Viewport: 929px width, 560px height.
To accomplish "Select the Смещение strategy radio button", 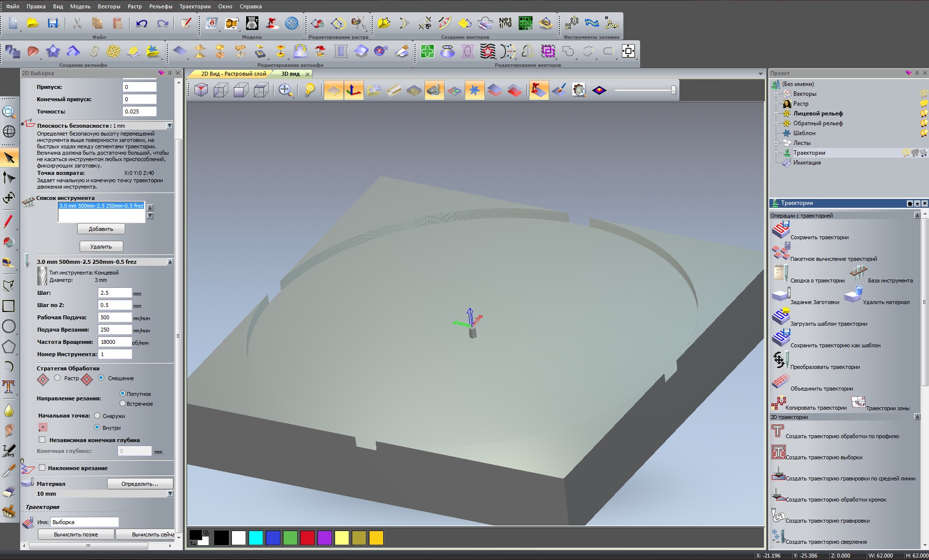I will [x=101, y=378].
